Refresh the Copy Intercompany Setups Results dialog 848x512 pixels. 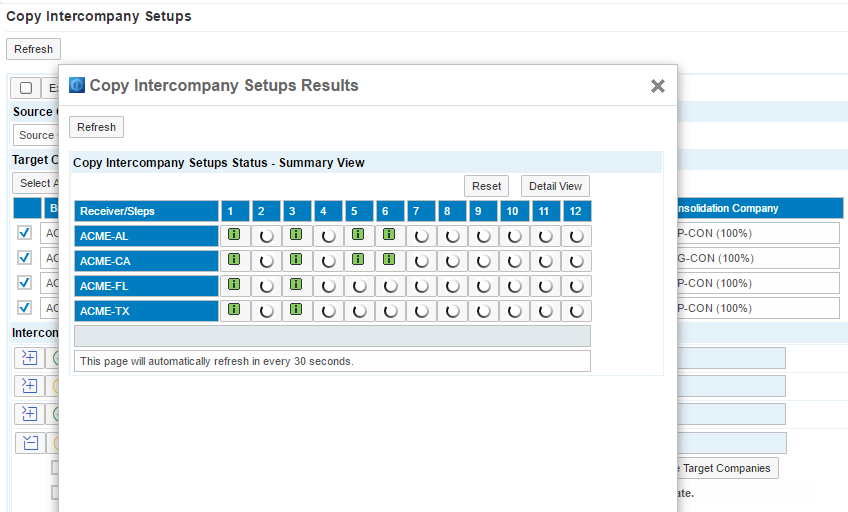(x=96, y=127)
